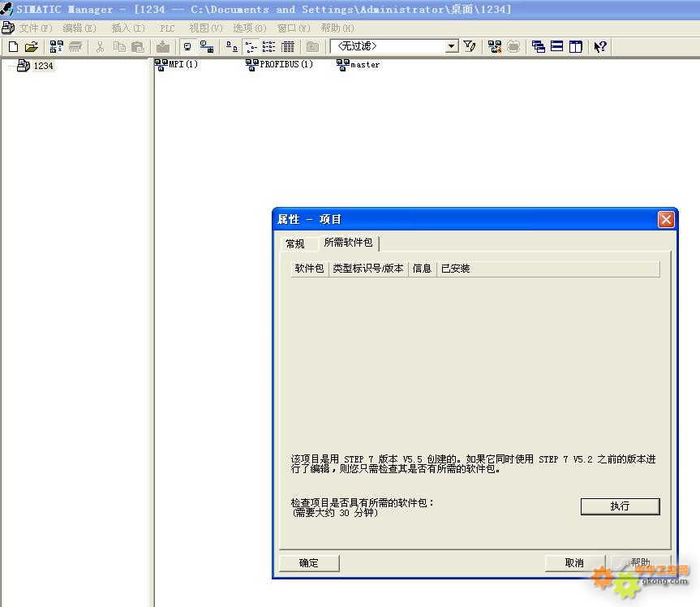Image resolution: width=700 pixels, height=607 pixels.
Task: Click the 信息 column header
Action: pos(422,269)
